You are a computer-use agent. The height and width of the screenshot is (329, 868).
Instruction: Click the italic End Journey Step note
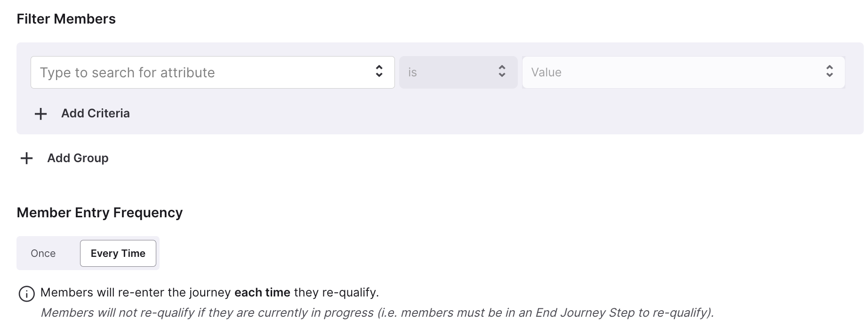377,313
